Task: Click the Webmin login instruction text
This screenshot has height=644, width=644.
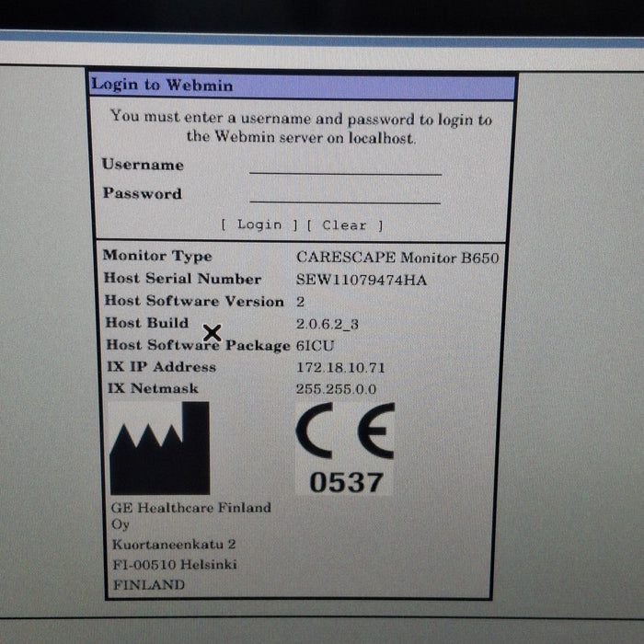Action: click(x=301, y=128)
